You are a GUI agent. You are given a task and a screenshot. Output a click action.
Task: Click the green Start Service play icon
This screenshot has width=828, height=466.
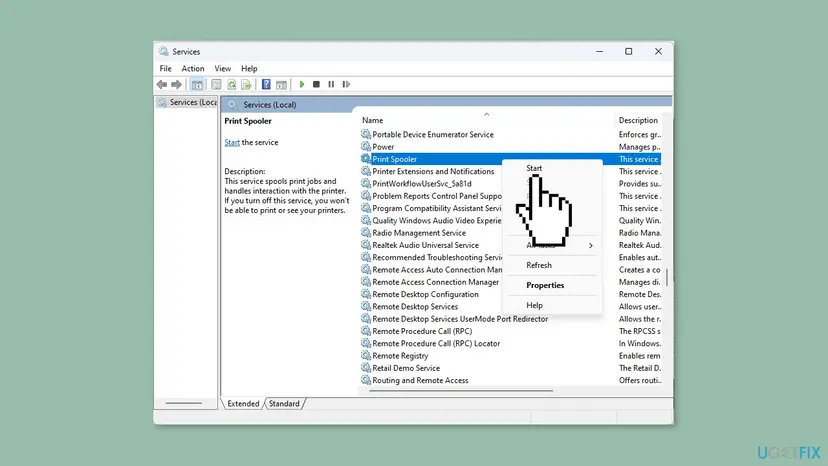coord(302,85)
